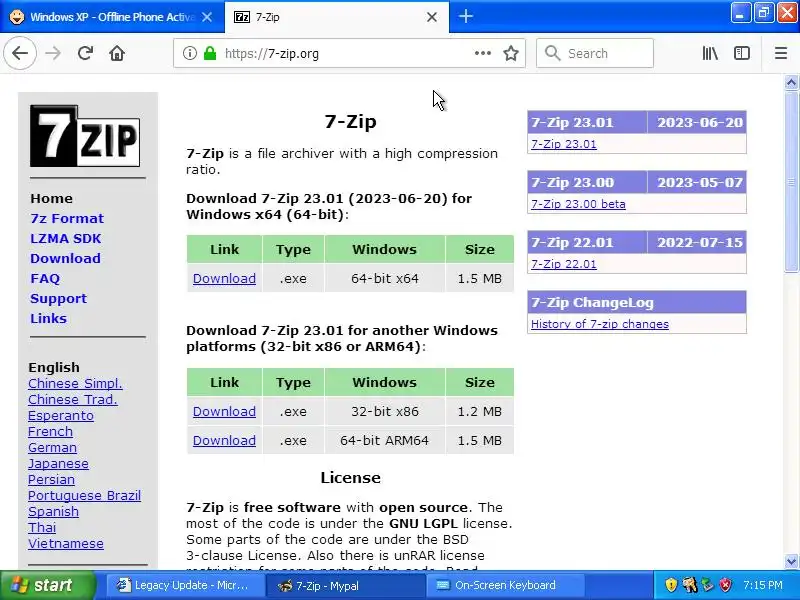View site information icon in address bar
The image size is (800, 600).
click(x=190, y=53)
